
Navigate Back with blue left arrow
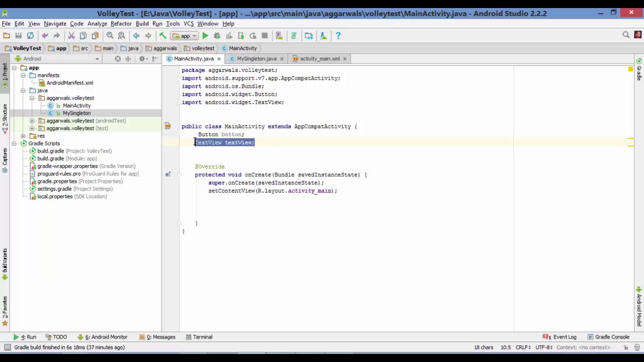tap(136, 36)
